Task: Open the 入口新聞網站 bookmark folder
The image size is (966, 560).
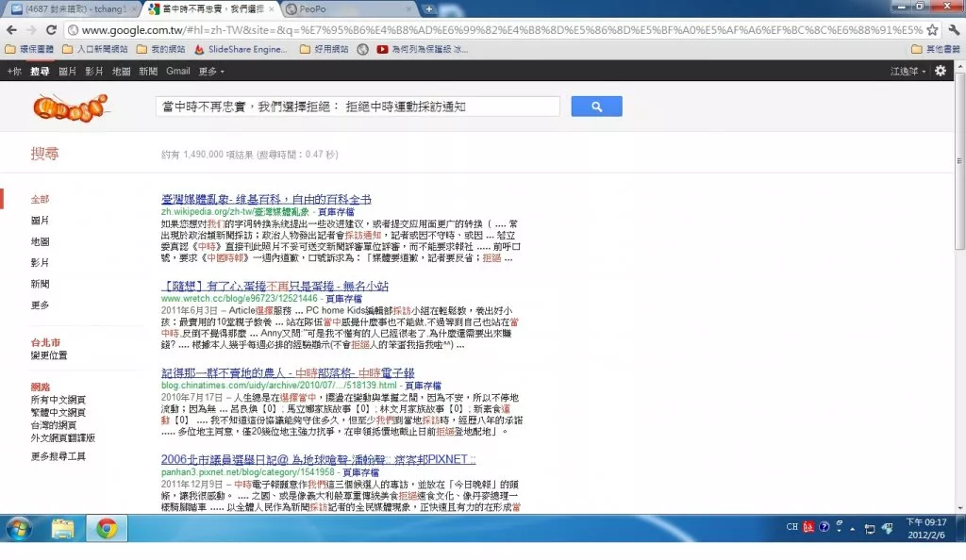Action: (x=95, y=49)
